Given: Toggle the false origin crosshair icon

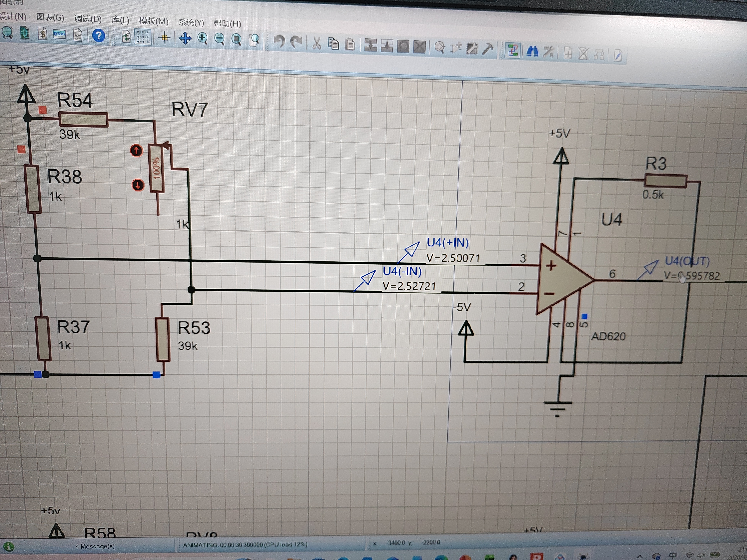Looking at the screenshot, I should point(165,37).
